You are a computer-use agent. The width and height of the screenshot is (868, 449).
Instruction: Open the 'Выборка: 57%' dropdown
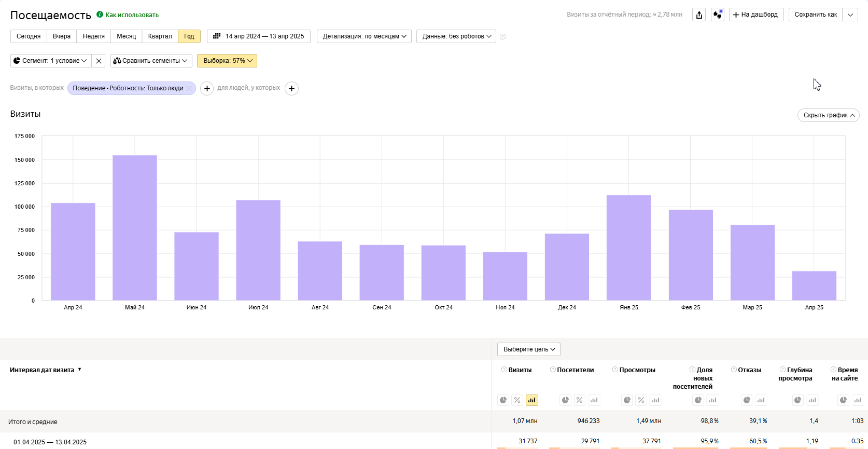[227, 61]
